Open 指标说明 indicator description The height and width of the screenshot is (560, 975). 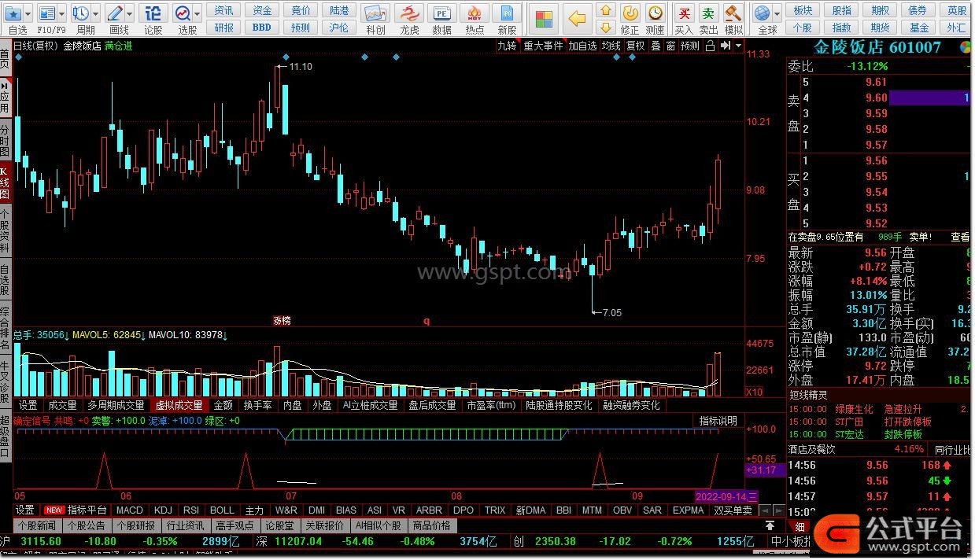[719, 421]
